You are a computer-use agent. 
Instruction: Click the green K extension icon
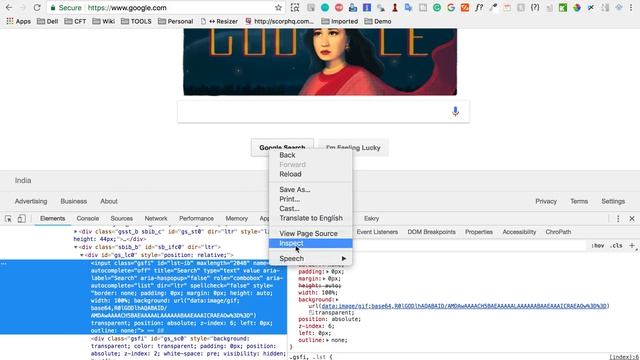tap(563, 7)
